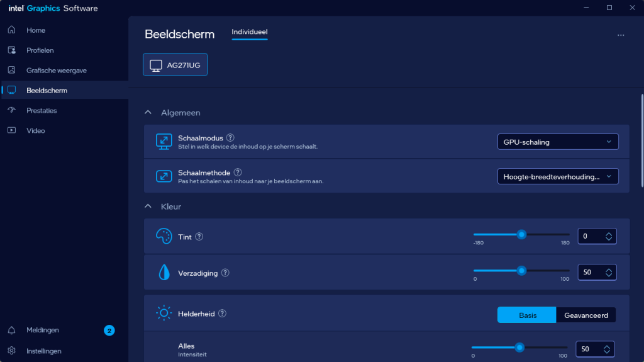Switch Helderheid to Geavanceerd mode
Screen dimensions: 644x362
586,315
